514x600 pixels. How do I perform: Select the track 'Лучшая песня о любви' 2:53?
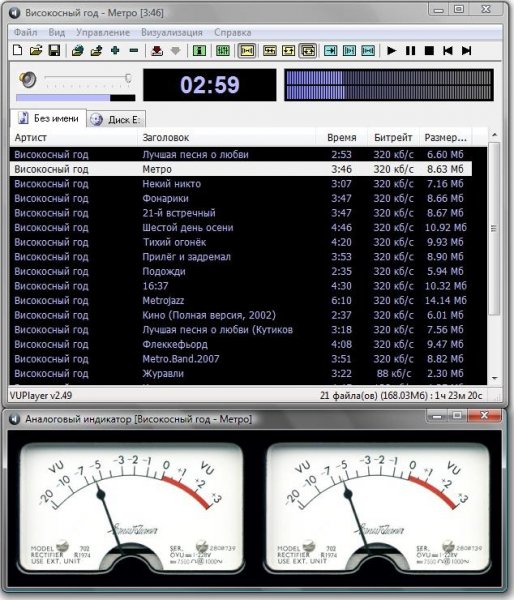click(x=241, y=155)
